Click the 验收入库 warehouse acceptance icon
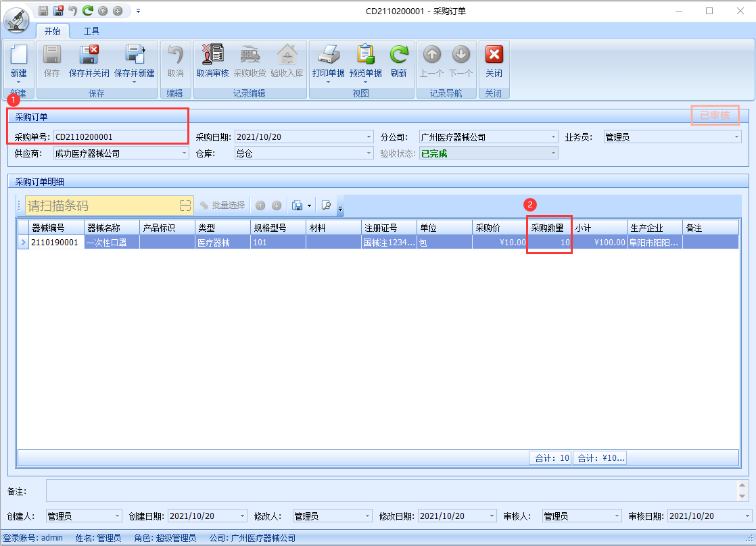This screenshot has width=756, height=546. (287, 55)
